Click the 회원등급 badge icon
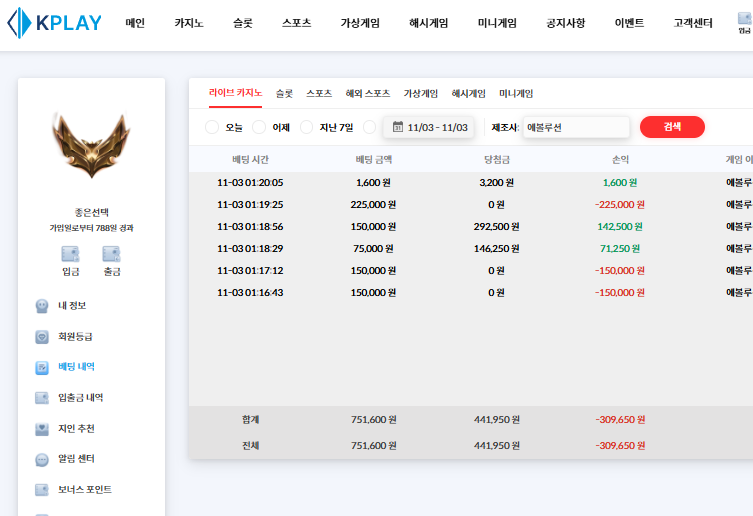The width and height of the screenshot is (753, 516). coord(42,337)
